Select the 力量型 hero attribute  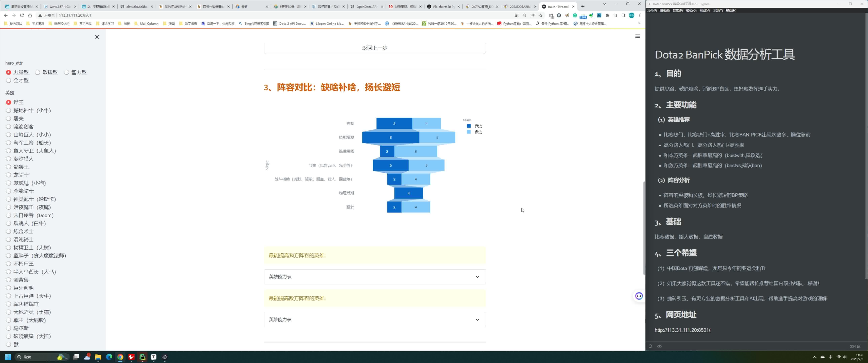tap(17, 72)
